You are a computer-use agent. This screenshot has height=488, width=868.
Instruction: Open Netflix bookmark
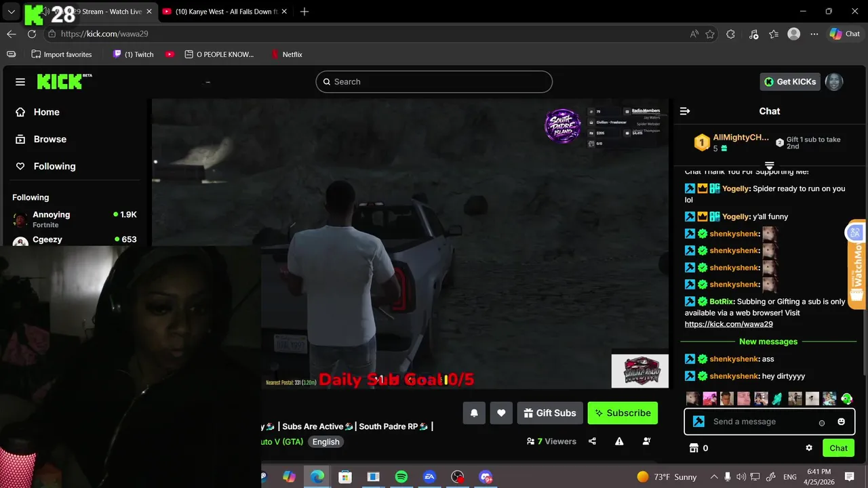[286, 54]
